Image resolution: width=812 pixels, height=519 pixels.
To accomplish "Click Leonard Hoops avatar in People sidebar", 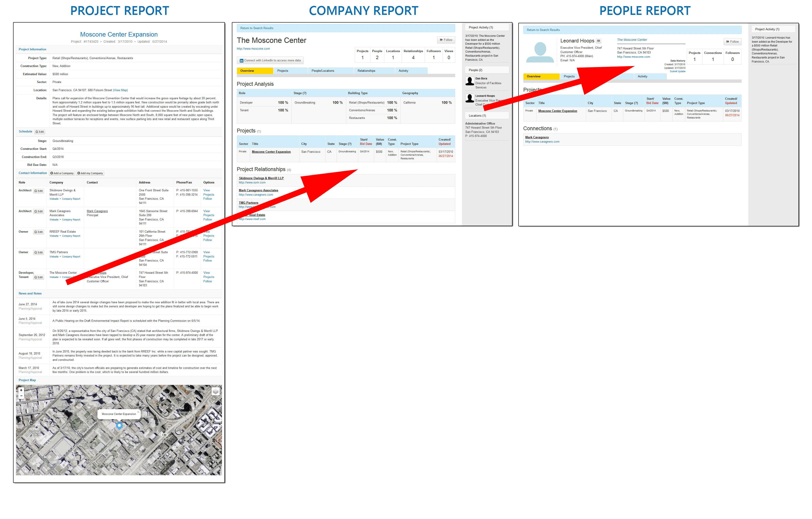I will tap(470, 98).
